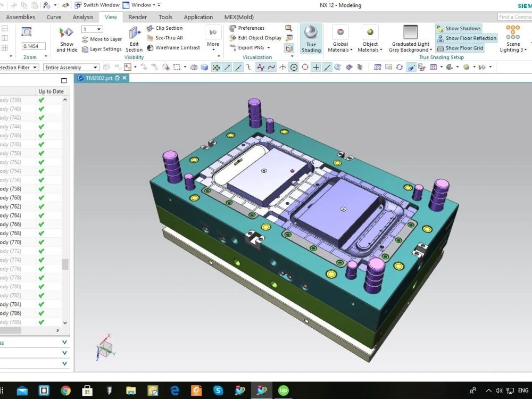
Task: Click the See-Thru All button
Action: click(165, 38)
